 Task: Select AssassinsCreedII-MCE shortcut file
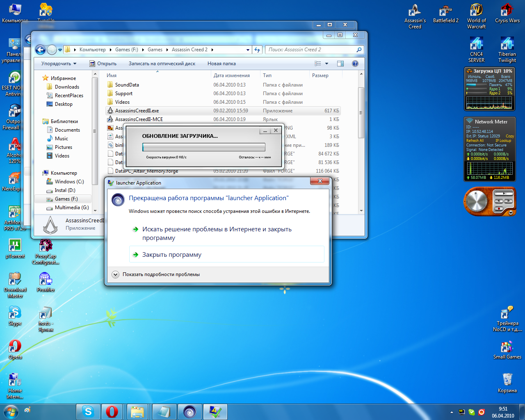click(x=223, y=119)
